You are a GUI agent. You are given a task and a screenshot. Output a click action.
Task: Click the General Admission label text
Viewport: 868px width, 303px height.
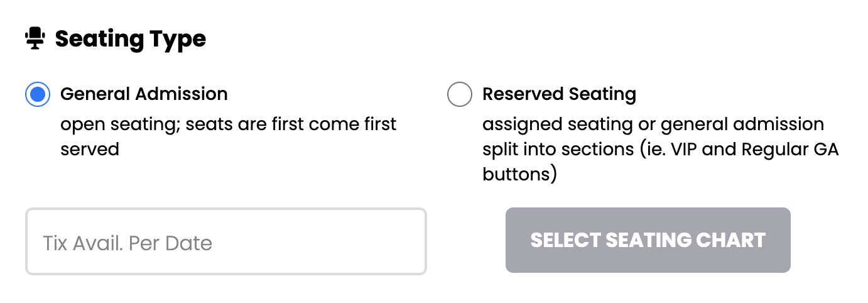[144, 94]
